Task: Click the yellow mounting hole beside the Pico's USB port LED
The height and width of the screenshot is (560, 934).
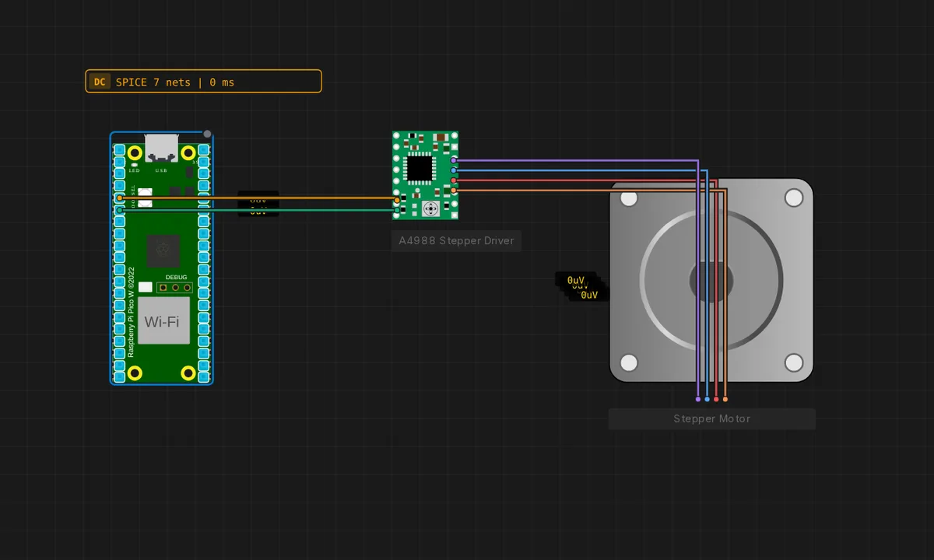Action: click(x=135, y=152)
